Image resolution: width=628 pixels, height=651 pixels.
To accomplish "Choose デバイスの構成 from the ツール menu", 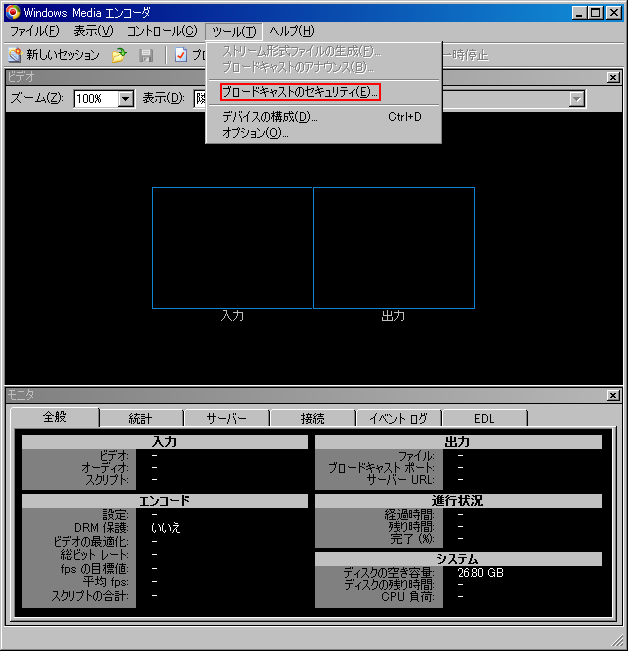I will pos(270,117).
